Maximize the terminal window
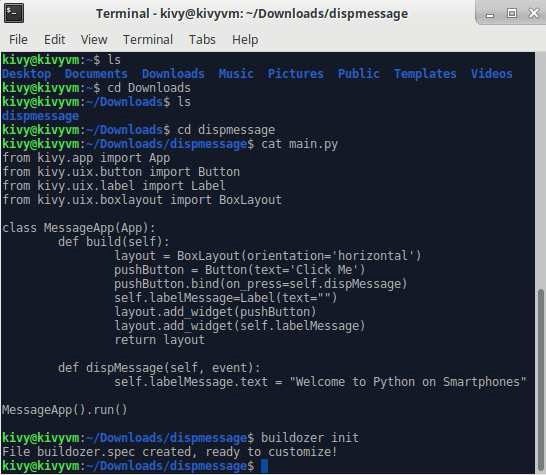The image size is (546, 475). click(512, 13)
